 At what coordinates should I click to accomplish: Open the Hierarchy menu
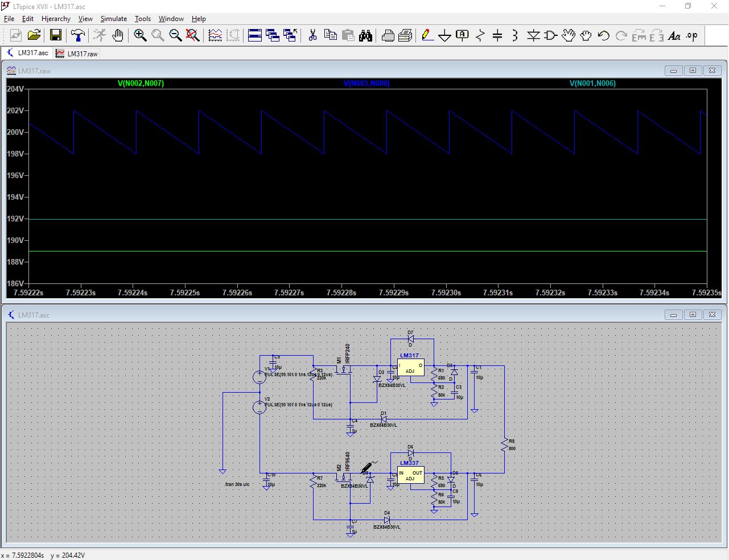(x=56, y=19)
